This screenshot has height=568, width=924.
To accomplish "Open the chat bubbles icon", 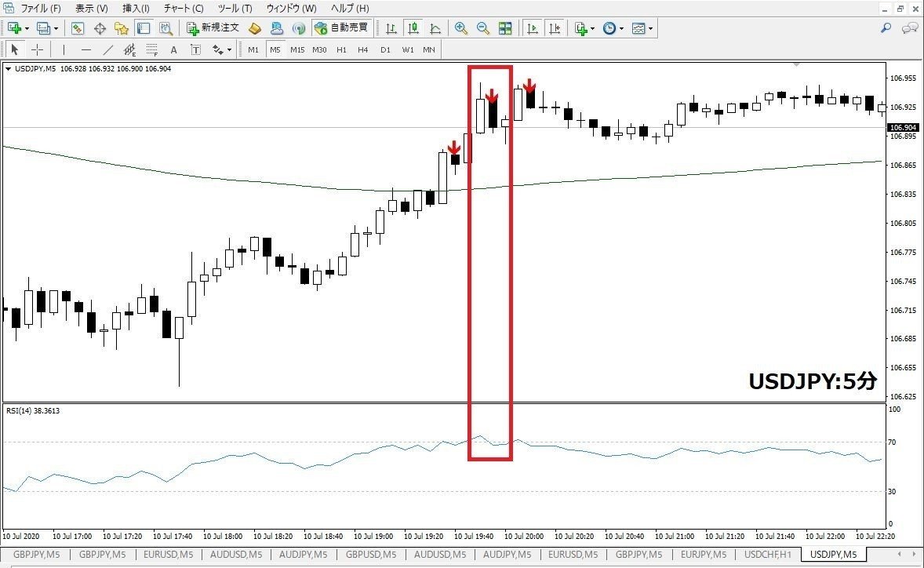I will coord(910,27).
